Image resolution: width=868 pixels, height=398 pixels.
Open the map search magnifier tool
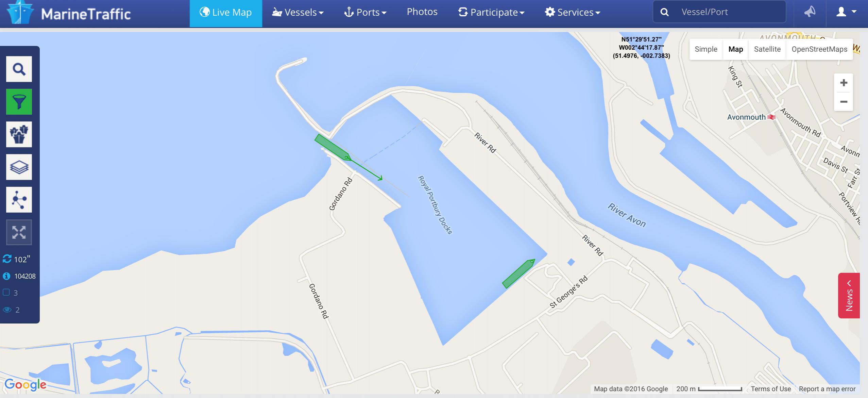(x=19, y=69)
